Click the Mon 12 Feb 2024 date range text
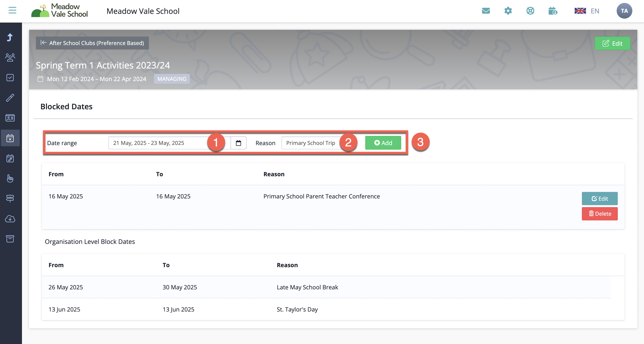Screen dimensions: 644x344 point(96,79)
